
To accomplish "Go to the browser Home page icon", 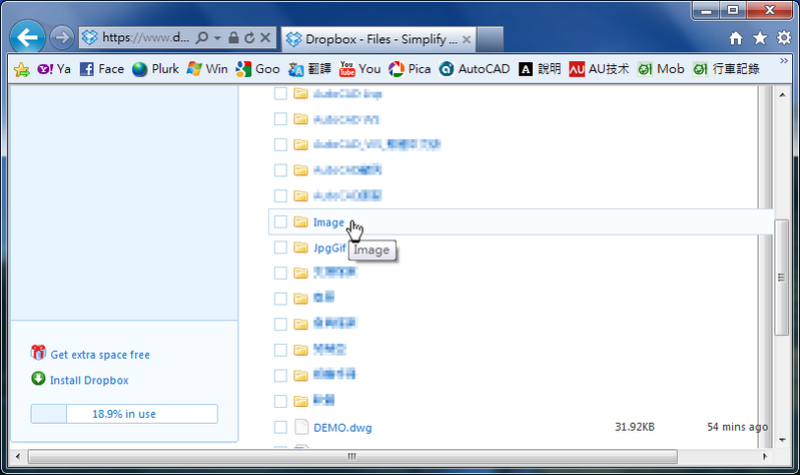I will (736, 38).
